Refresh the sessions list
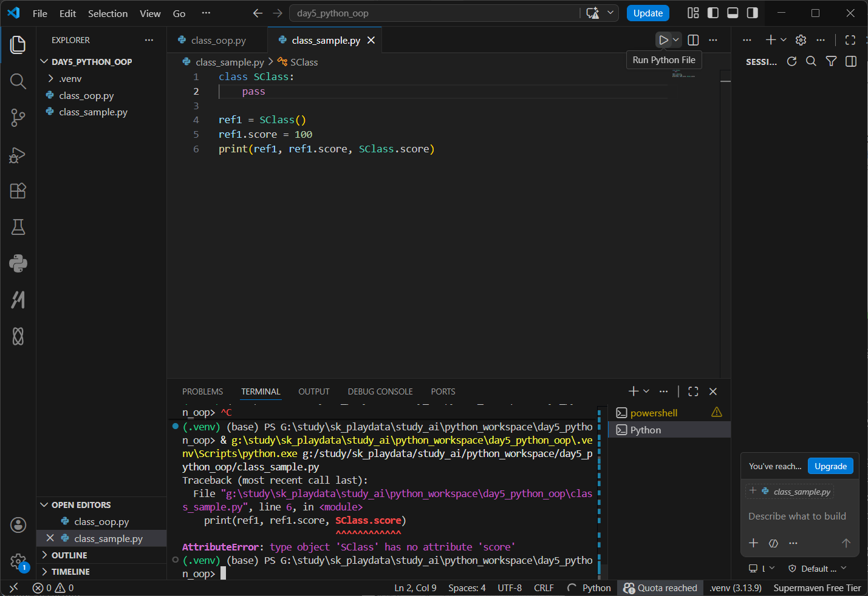This screenshot has width=868, height=596. pos(791,61)
